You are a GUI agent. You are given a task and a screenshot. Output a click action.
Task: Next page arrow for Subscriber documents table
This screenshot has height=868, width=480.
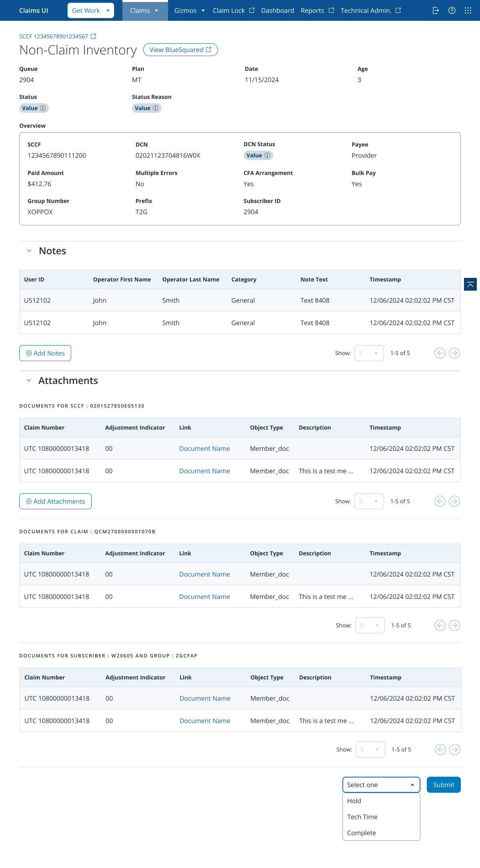point(455,749)
